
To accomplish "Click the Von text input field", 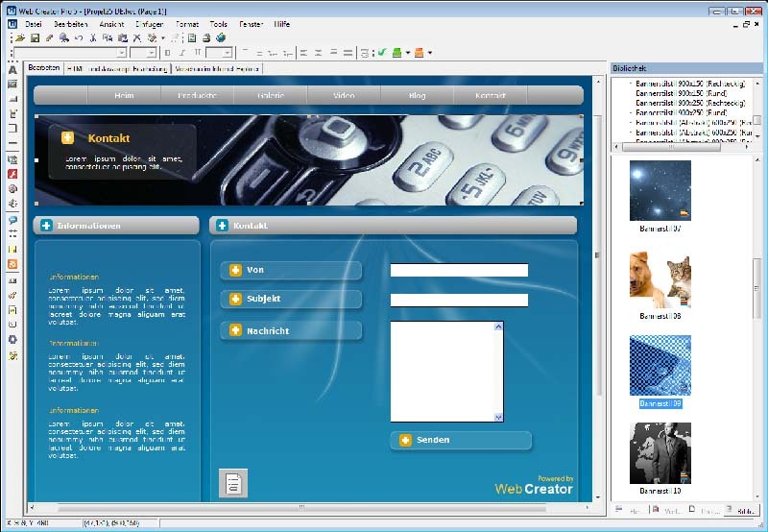I will [x=459, y=270].
